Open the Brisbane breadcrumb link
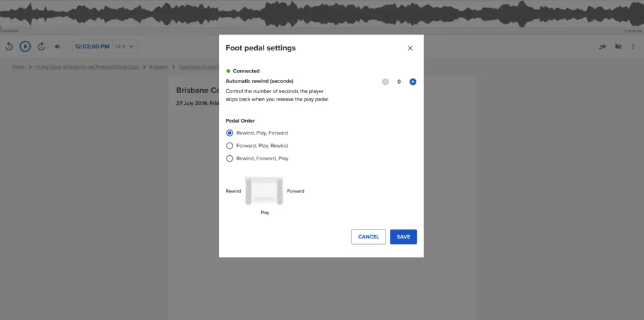This screenshot has width=644, height=320. (x=158, y=67)
